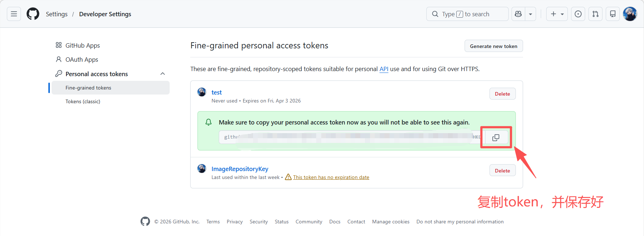Open pull requests icon in header
Screen dimensions: 644x236
(595, 14)
